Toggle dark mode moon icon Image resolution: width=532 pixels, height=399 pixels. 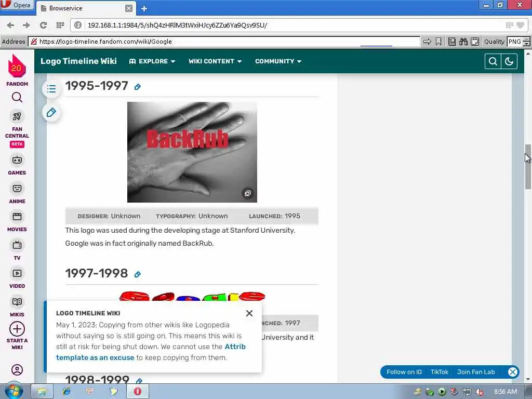pos(509,61)
